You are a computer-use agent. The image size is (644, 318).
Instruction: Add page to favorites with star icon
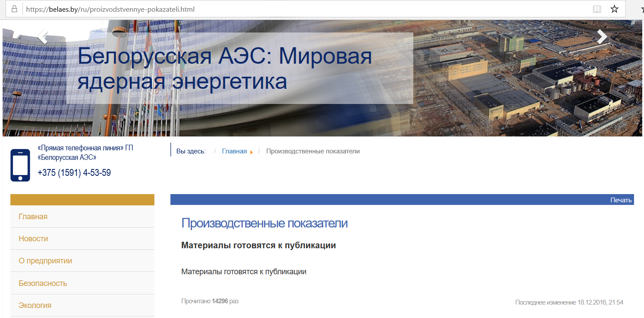615,9
